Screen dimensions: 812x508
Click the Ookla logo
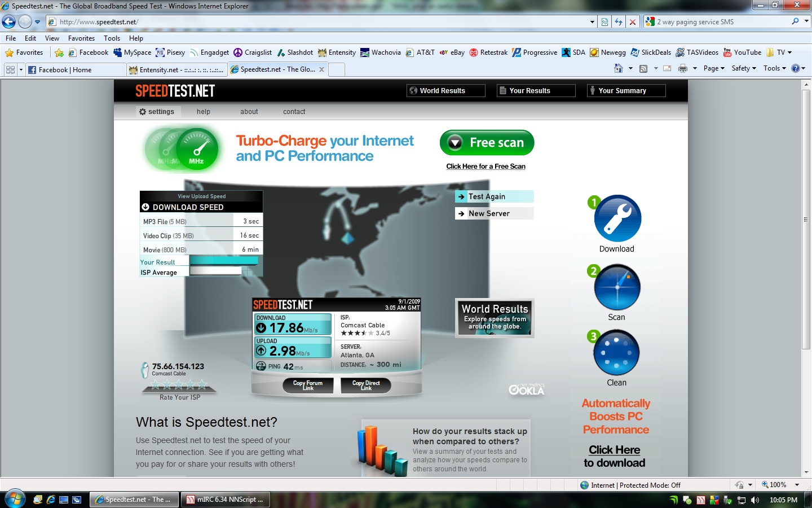coord(527,389)
